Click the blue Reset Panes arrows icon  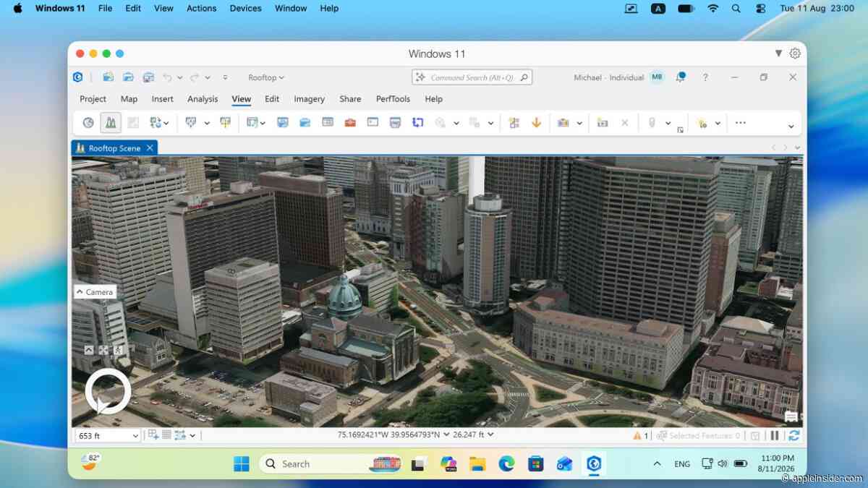click(x=417, y=123)
